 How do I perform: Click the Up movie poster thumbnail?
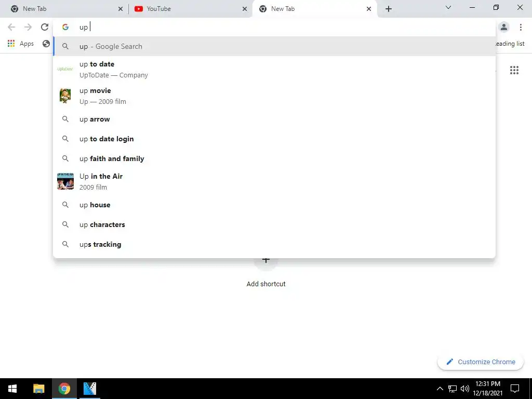coord(65,96)
